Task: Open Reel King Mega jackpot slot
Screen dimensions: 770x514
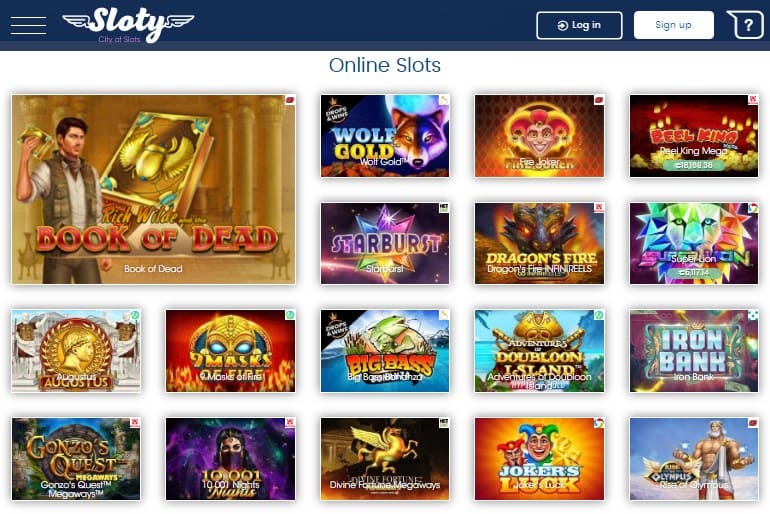Action: click(694, 136)
